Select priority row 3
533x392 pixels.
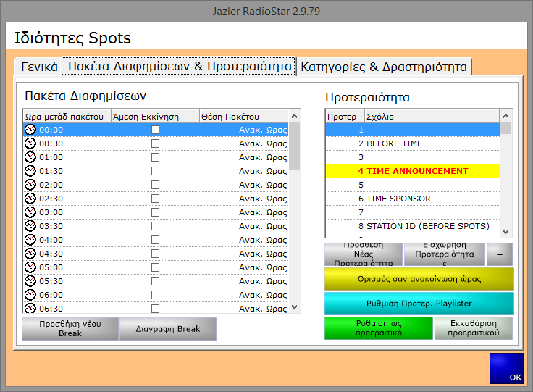(x=413, y=157)
